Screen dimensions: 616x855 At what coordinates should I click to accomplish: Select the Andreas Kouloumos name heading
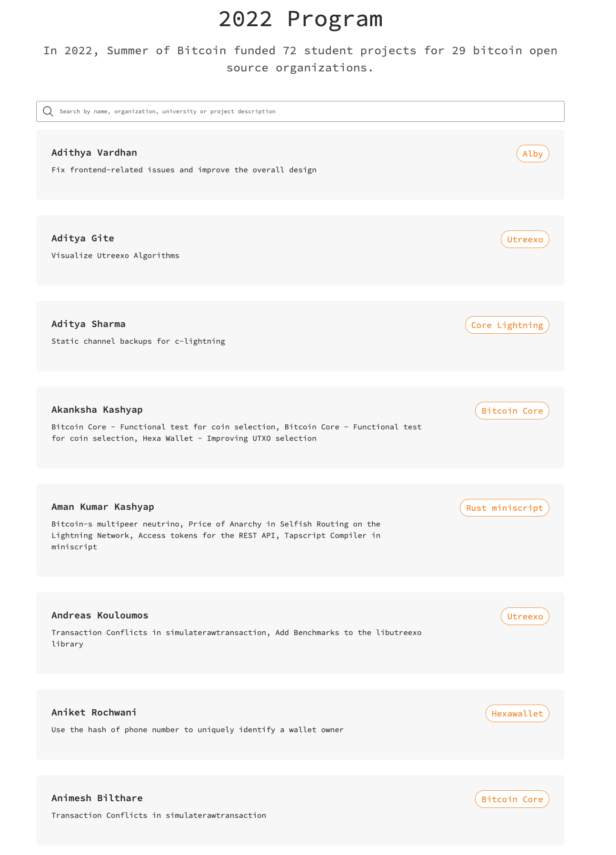coord(100,616)
